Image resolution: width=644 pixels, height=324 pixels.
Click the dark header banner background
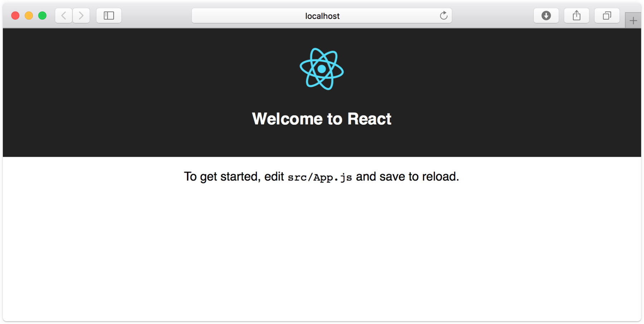coord(107,90)
